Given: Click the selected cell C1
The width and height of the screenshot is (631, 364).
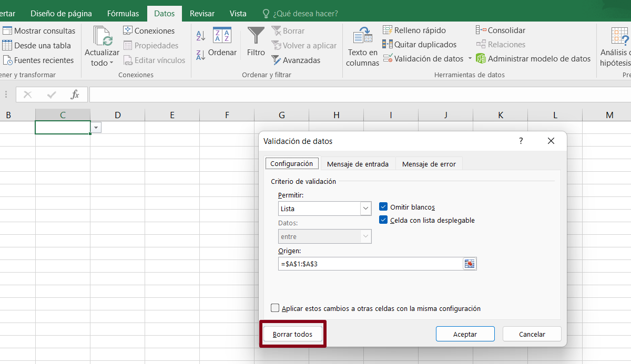Looking at the screenshot, I should click(x=63, y=128).
